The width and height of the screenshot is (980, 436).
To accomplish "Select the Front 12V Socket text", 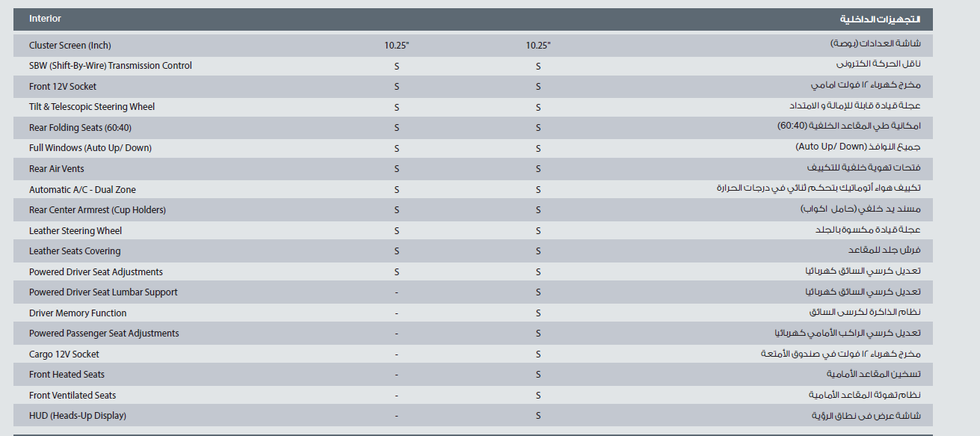I will (x=63, y=87).
